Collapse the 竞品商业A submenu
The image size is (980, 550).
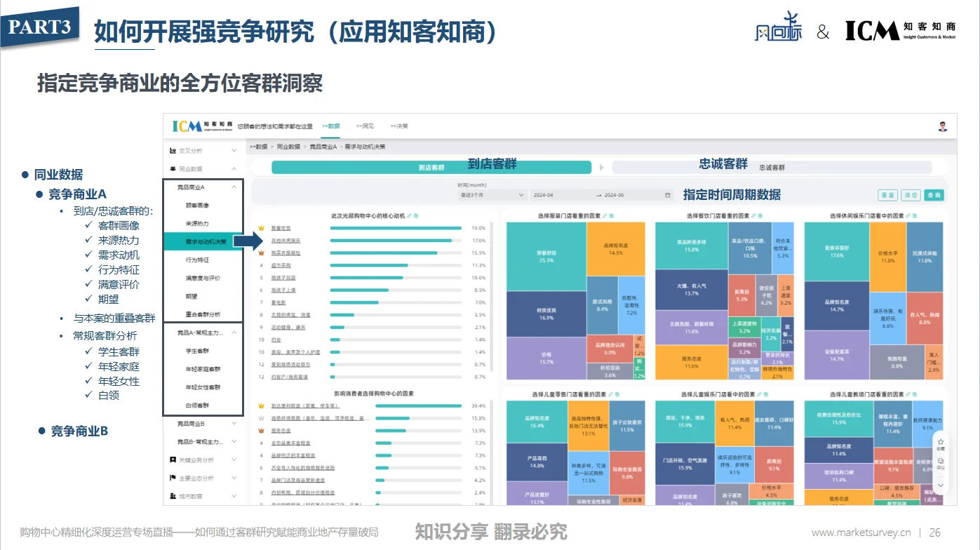click(234, 187)
